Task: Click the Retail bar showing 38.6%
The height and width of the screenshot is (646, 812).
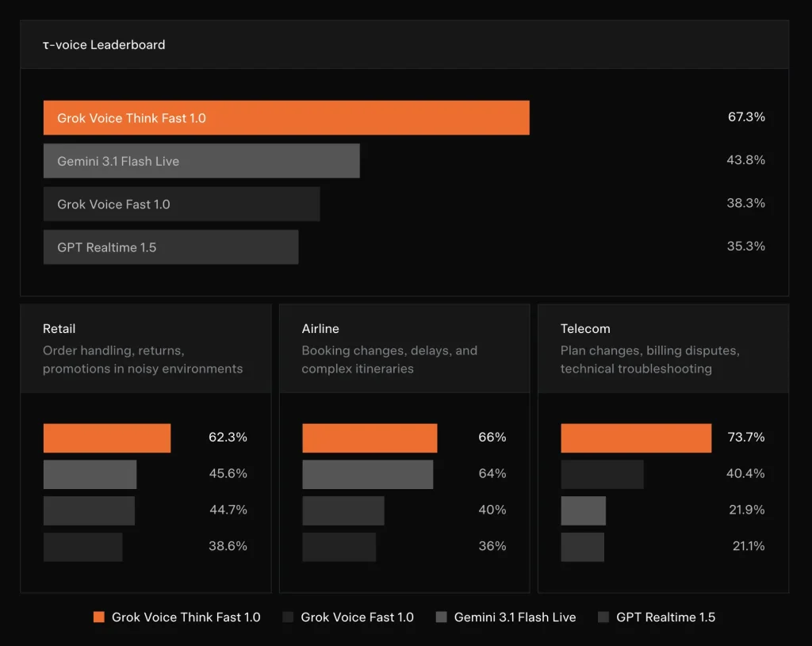Action: [83, 547]
